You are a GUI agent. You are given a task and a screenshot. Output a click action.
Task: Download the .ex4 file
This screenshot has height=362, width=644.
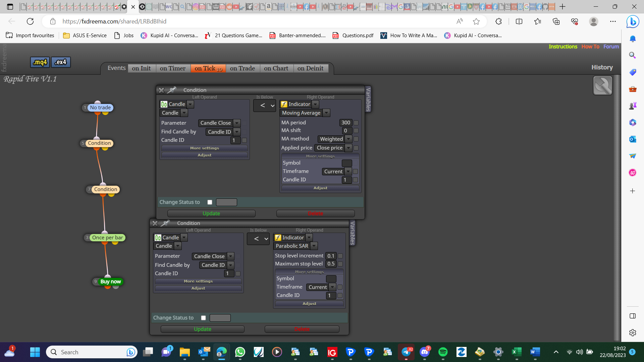(61, 62)
